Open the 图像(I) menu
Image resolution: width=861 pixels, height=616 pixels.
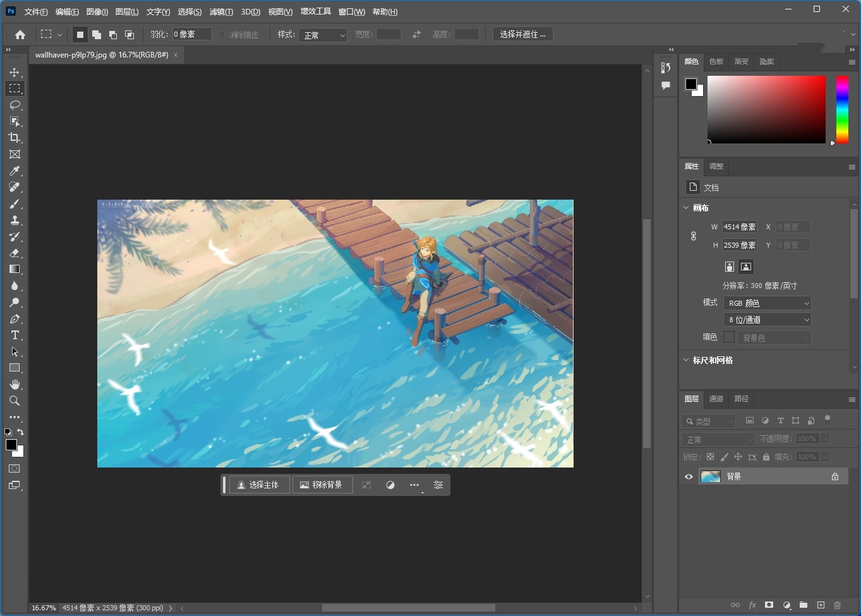tap(97, 12)
